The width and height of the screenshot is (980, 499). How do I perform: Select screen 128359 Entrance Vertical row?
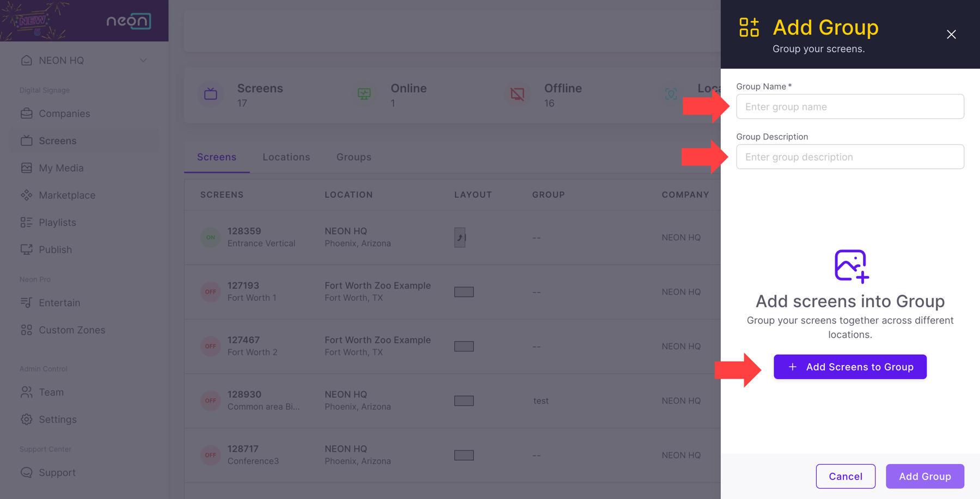[x=261, y=238]
